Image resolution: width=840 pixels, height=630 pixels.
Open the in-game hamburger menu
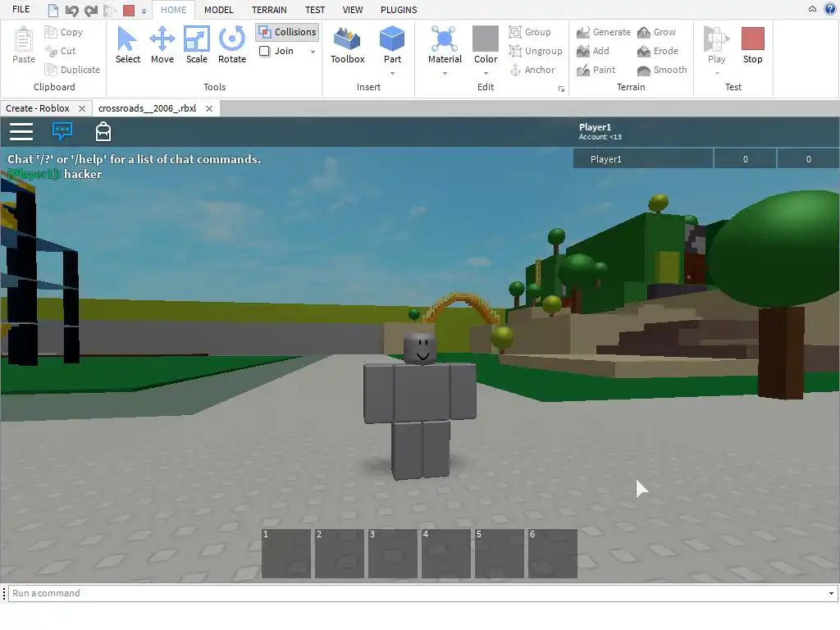[21, 132]
